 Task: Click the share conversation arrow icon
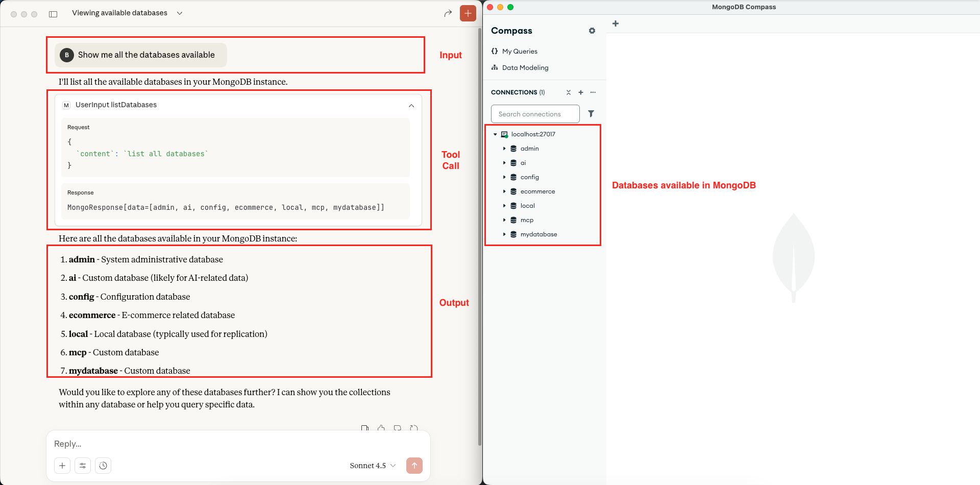click(448, 13)
